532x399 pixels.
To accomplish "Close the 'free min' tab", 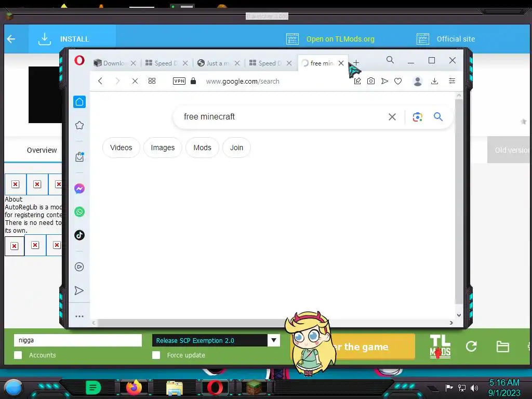I will click(x=341, y=63).
